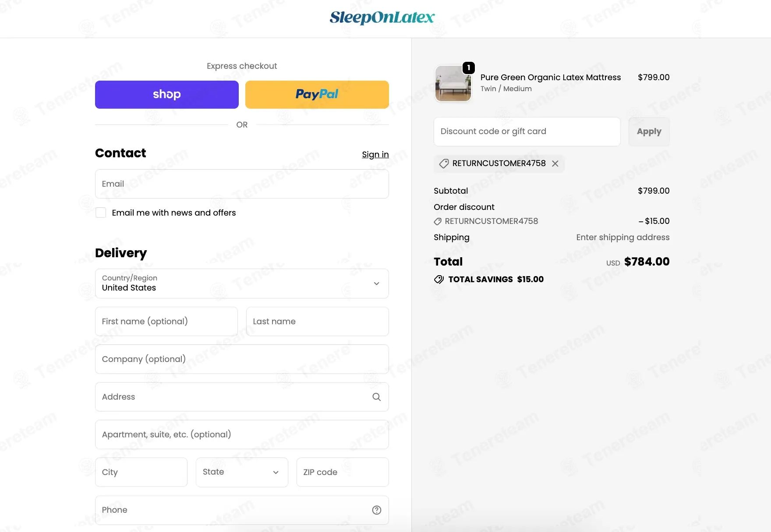Screen dimensions: 771x532
Task: Pay with Shop express checkout
Action: click(x=167, y=94)
